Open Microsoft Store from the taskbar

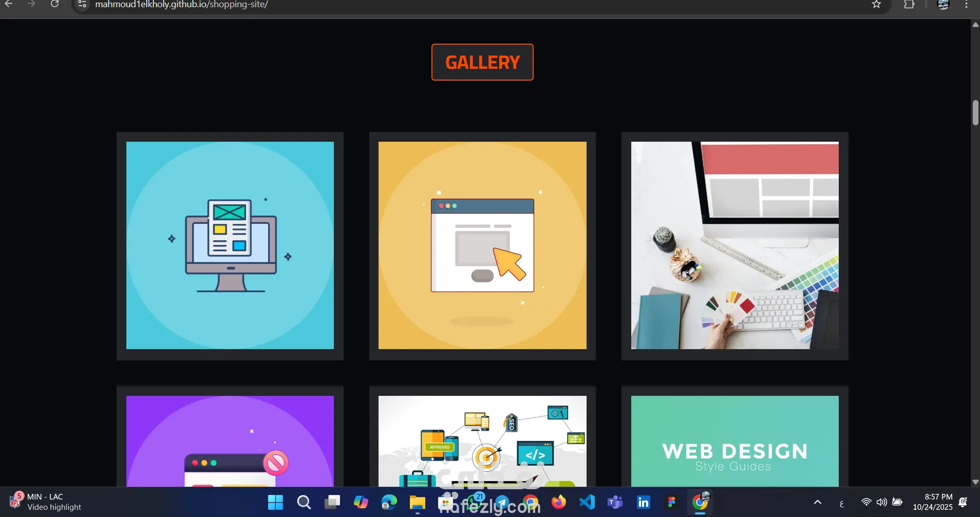click(x=445, y=502)
